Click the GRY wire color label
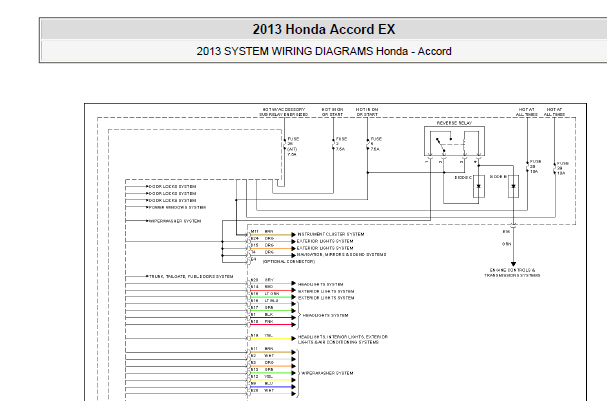607x401 pixels. (x=269, y=280)
